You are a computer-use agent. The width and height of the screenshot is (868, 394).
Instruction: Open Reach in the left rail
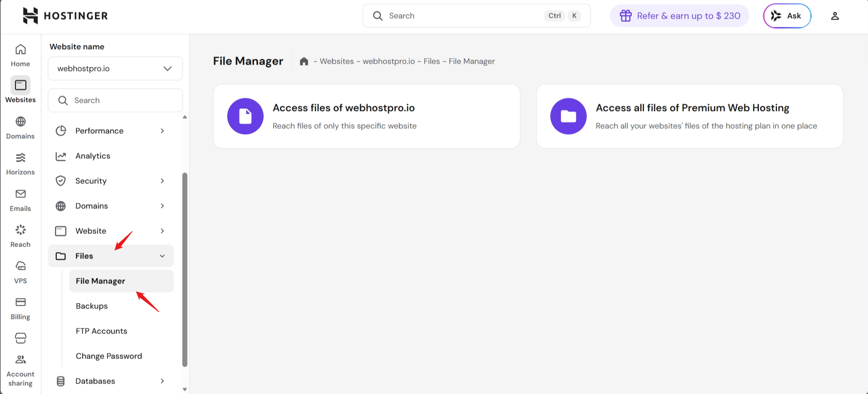[20, 236]
